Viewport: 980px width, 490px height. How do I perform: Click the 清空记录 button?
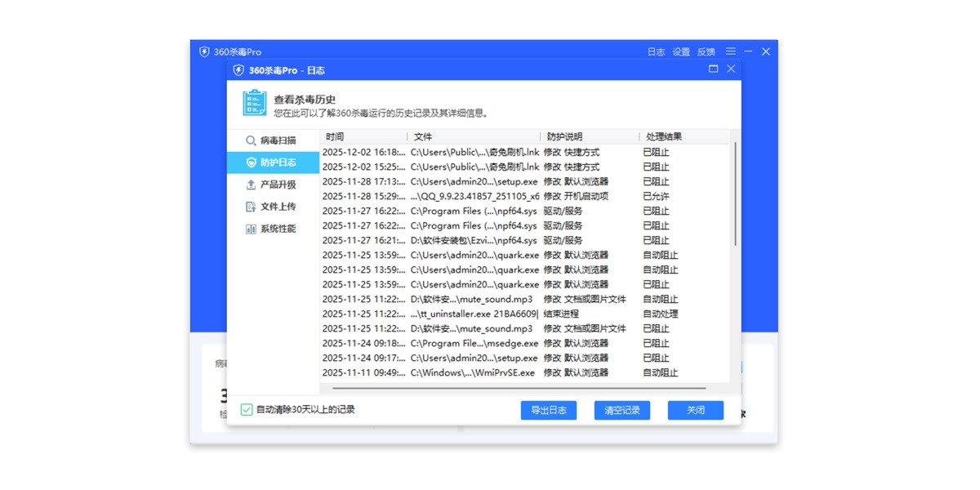(621, 410)
